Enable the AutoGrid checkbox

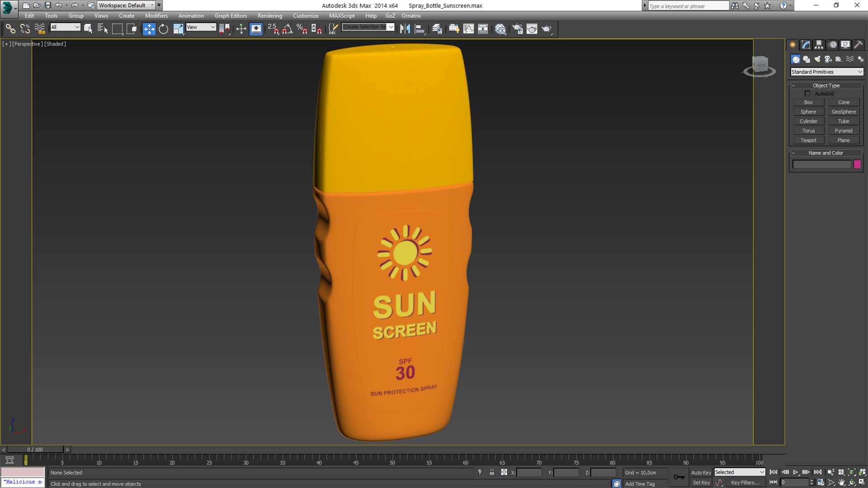807,94
